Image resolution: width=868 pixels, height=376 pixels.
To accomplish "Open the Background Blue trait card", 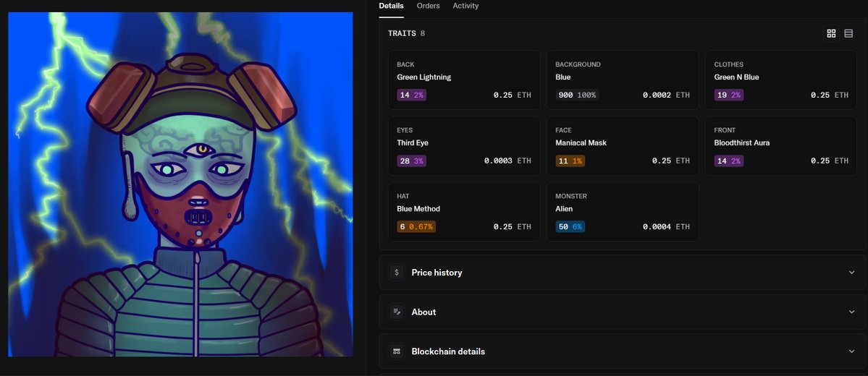I will coord(623,80).
